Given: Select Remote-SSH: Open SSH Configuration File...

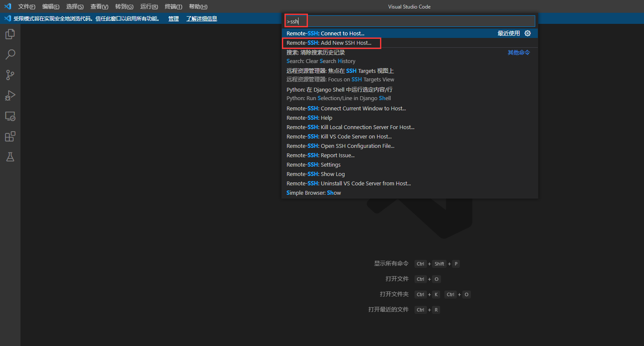Looking at the screenshot, I should click(x=410, y=146).
